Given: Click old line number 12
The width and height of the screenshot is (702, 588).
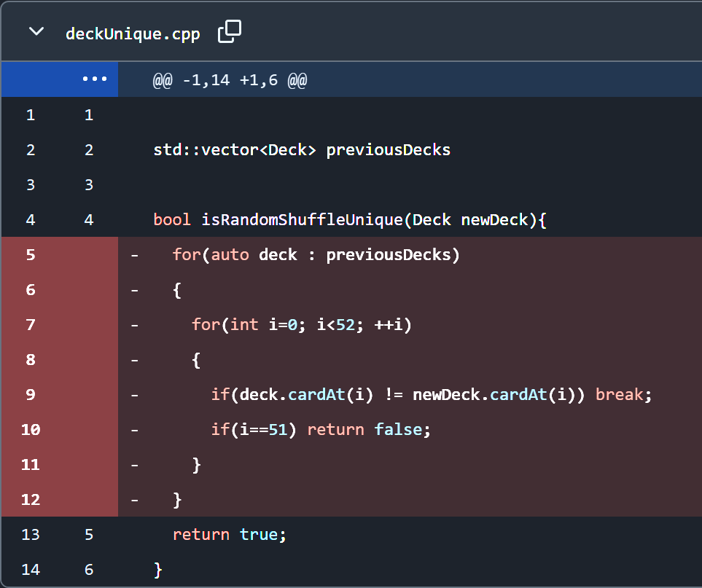Looking at the screenshot, I should [x=31, y=500].
